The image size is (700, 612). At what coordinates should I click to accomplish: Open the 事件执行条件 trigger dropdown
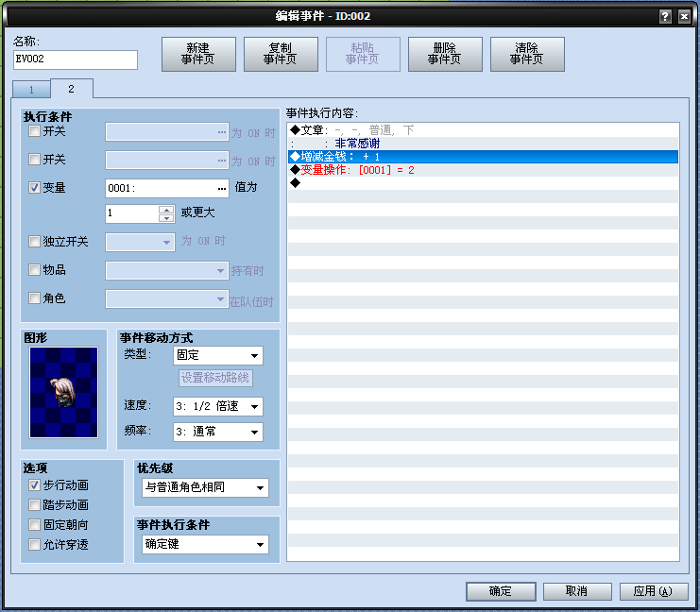[205, 544]
